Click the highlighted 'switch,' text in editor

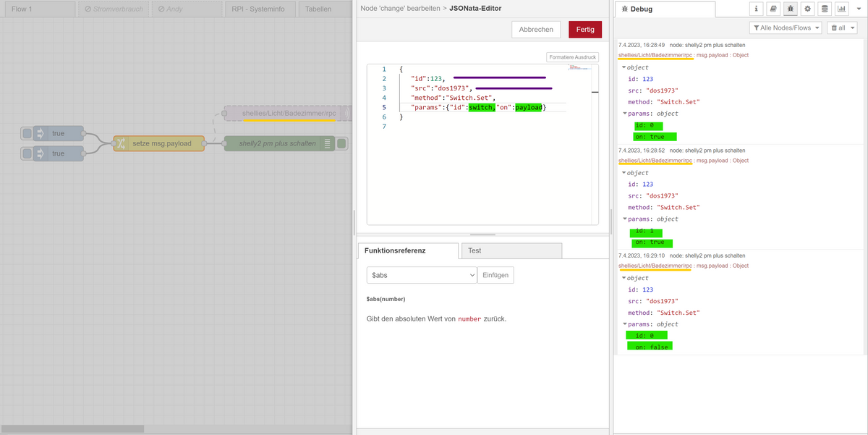click(x=482, y=107)
